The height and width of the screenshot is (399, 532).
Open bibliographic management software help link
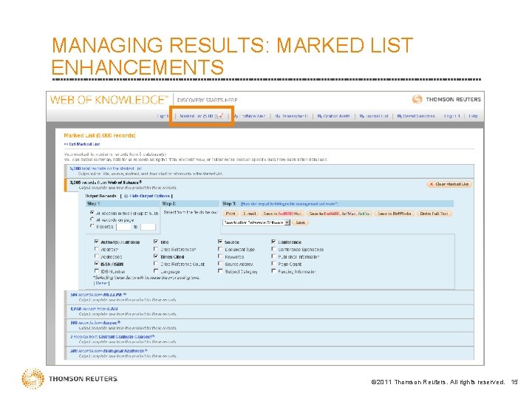(289, 204)
